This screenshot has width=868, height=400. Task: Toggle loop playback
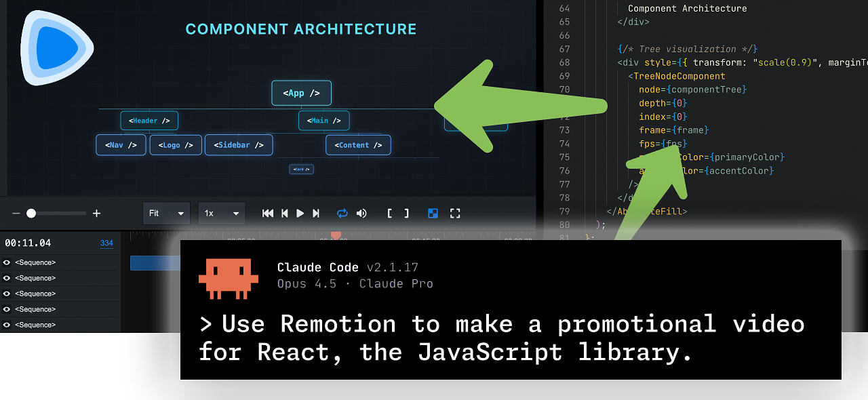(342, 213)
